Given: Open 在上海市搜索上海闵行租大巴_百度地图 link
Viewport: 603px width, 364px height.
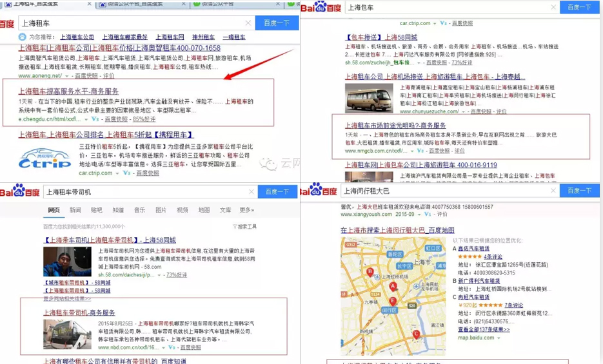Looking at the screenshot, I should (397, 230).
